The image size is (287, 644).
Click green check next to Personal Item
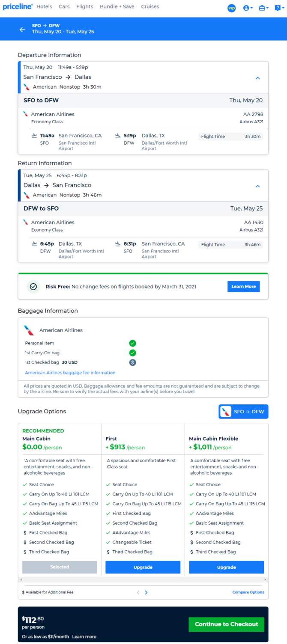pyautogui.click(x=133, y=343)
